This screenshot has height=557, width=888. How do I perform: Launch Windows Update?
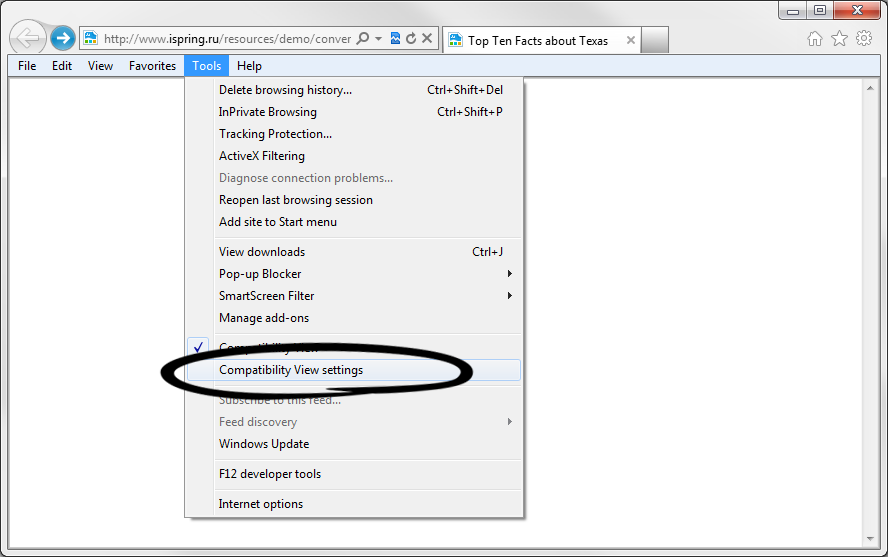click(354, 444)
